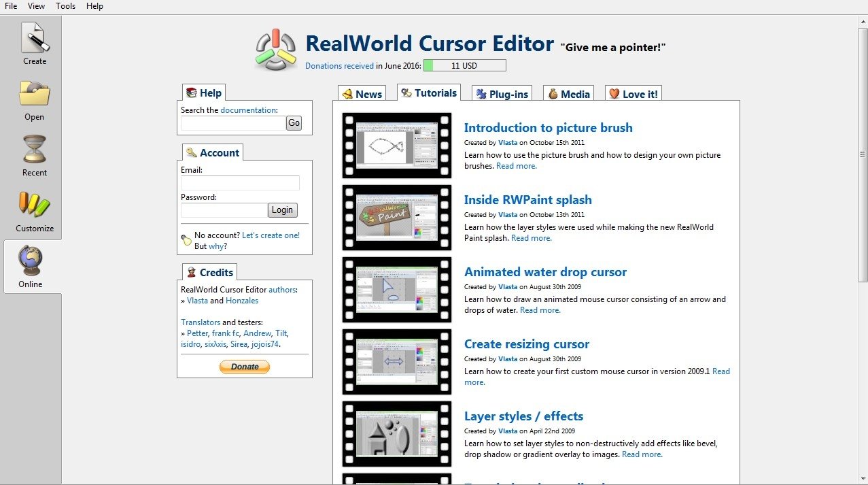
Task: Click Read more for RWPaint splash
Action: [532, 238]
